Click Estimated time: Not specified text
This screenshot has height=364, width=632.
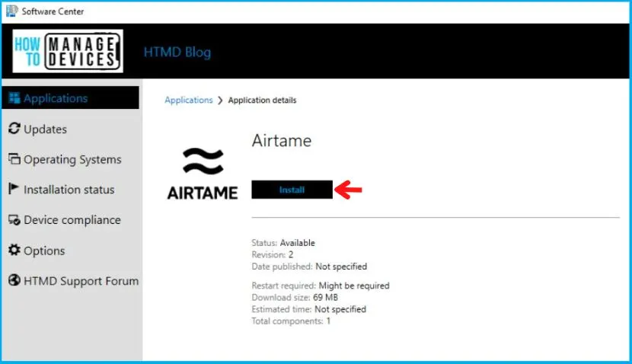tap(308, 309)
